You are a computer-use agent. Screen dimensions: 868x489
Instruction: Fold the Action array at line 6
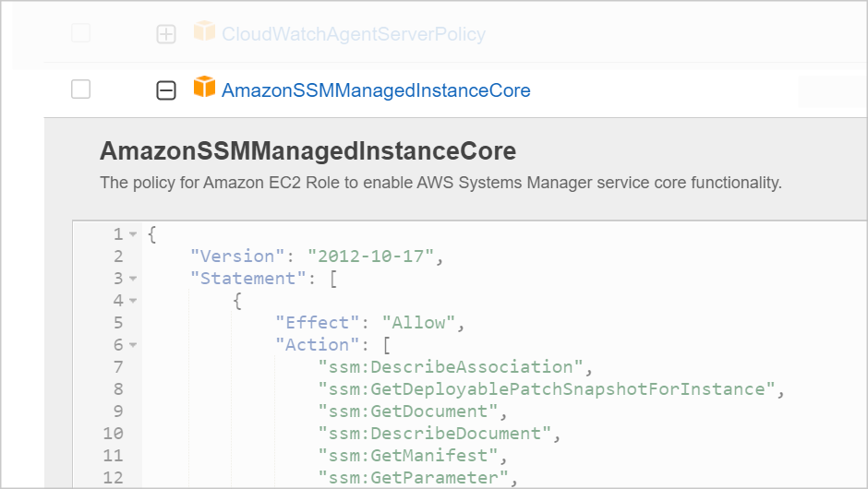click(x=133, y=345)
